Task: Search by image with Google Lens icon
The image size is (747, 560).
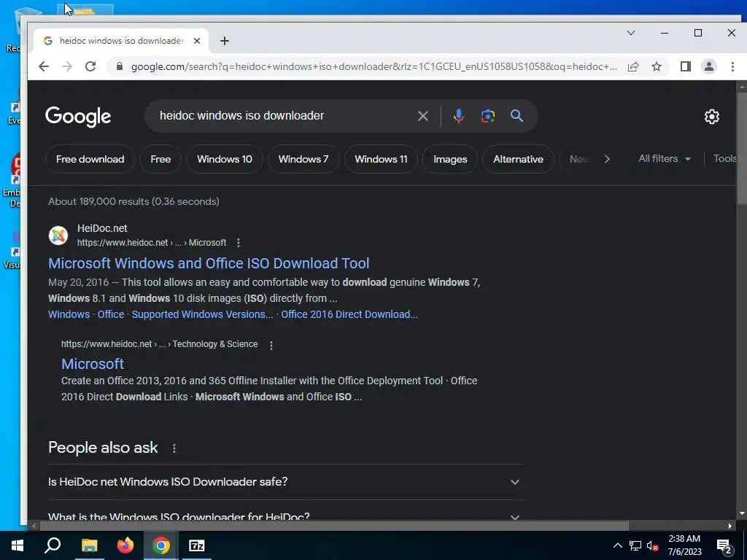Action: tap(488, 116)
